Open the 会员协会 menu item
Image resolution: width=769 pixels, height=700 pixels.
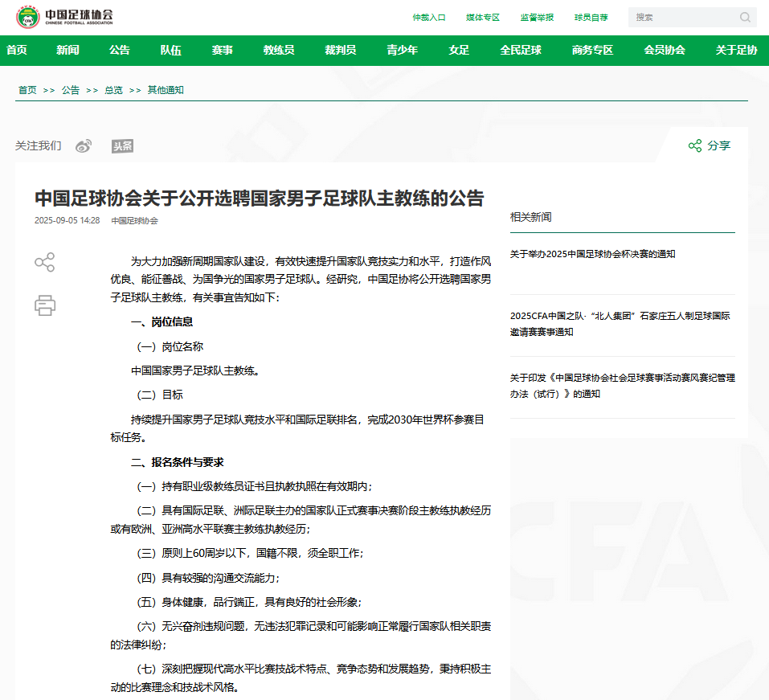point(663,50)
